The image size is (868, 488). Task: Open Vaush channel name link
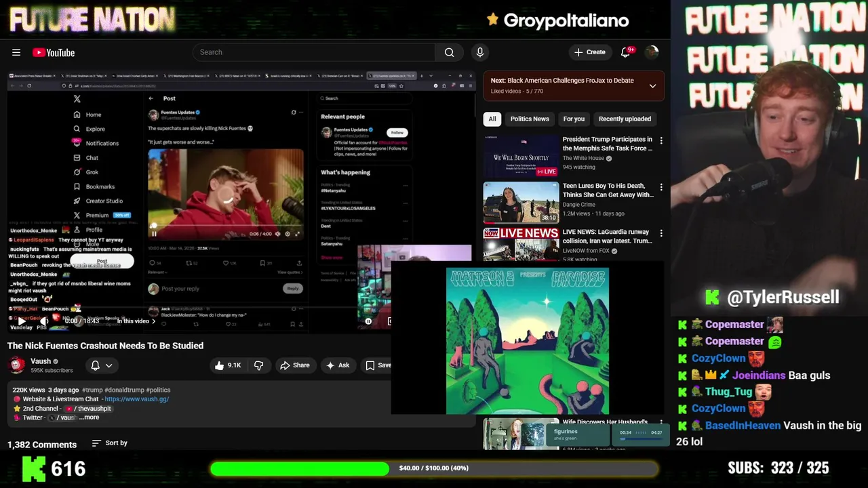[41, 361]
